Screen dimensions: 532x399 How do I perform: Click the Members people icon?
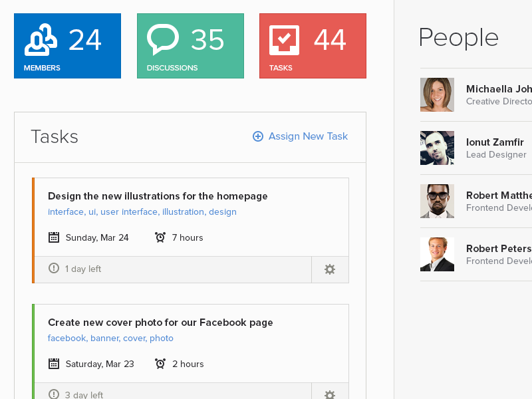(x=40, y=40)
